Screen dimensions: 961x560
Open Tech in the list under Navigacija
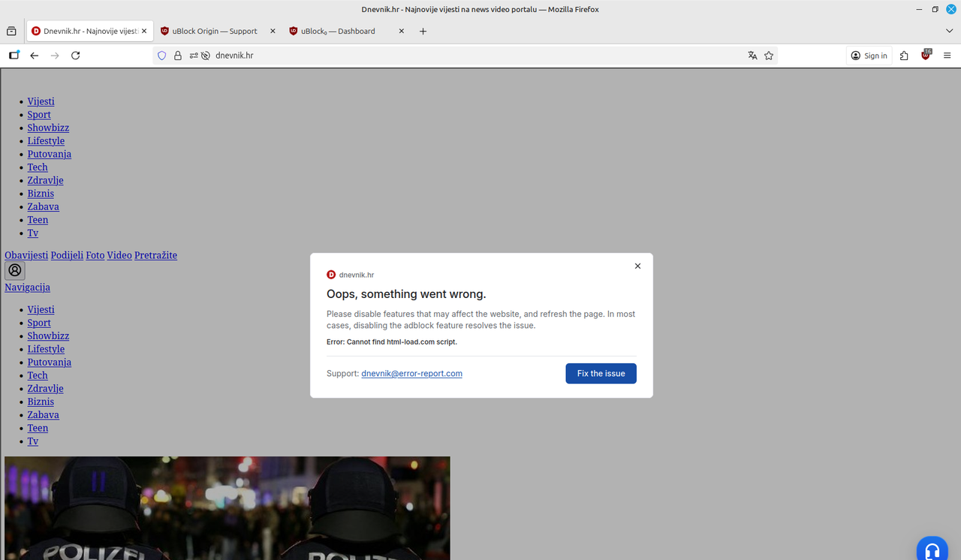coord(38,375)
